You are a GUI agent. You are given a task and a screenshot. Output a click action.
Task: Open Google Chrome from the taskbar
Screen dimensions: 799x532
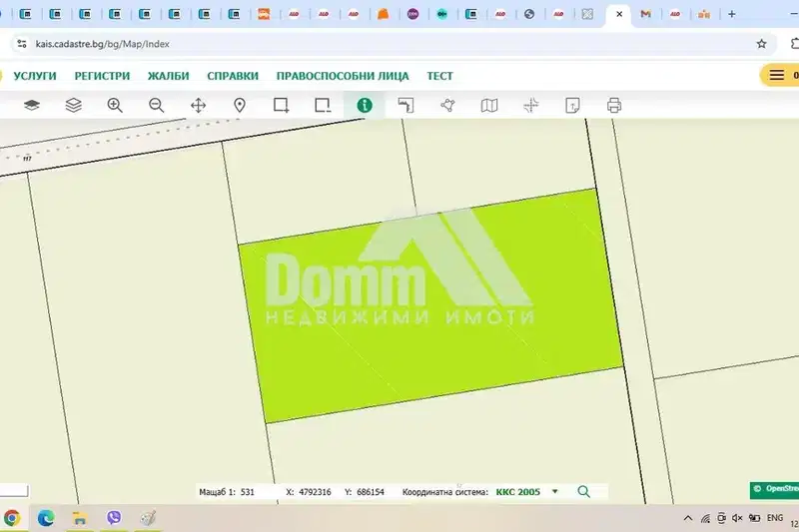click(12, 518)
